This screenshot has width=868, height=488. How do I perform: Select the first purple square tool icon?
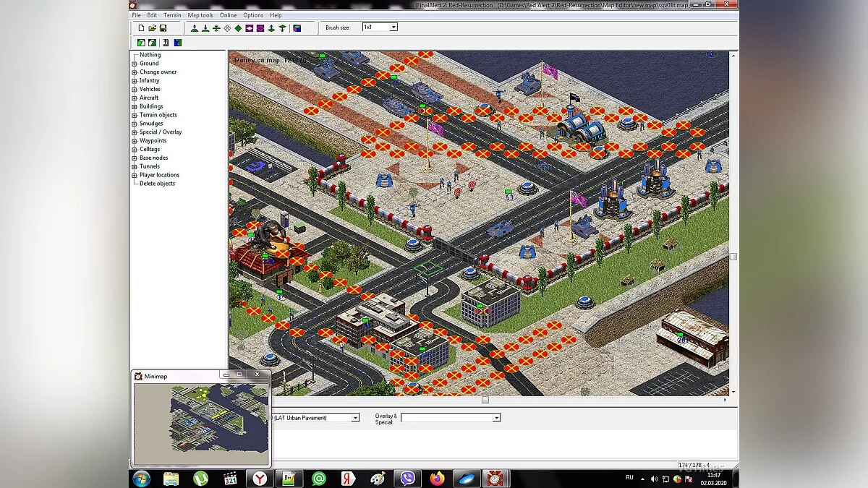(x=249, y=28)
